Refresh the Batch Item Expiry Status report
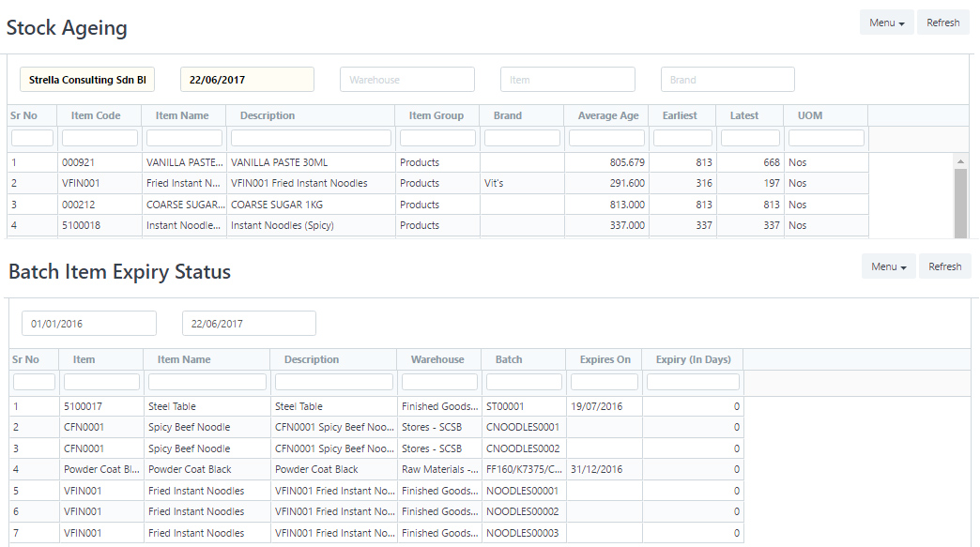980x547 pixels. tap(944, 266)
